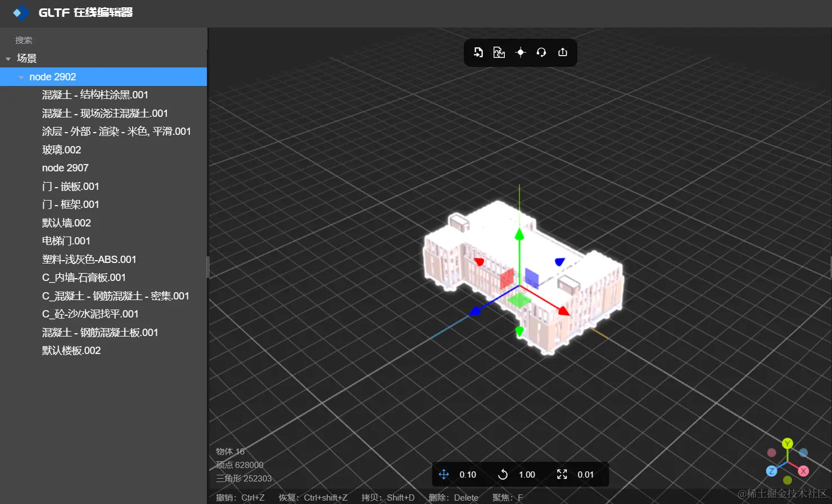Select 塑料-浅灰色-ABS.001 in tree
Screen dimensions: 832x504
click(103, 260)
